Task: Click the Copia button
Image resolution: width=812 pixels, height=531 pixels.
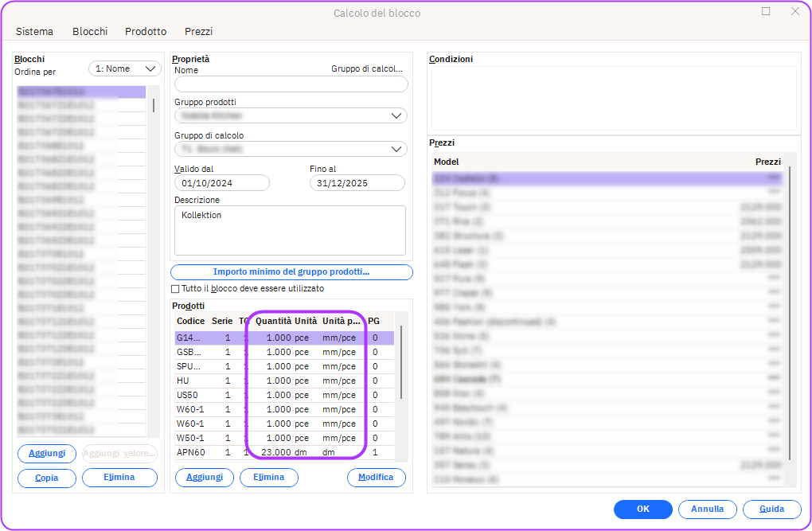Action: 47,478
